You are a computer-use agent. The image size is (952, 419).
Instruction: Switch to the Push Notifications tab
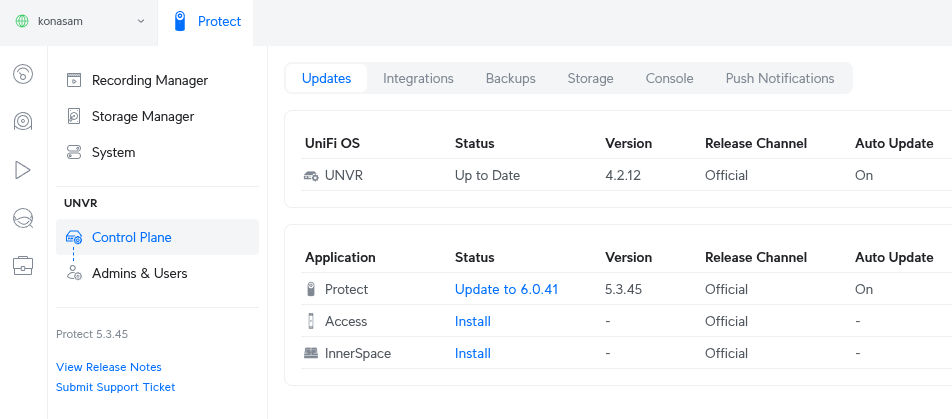[780, 78]
